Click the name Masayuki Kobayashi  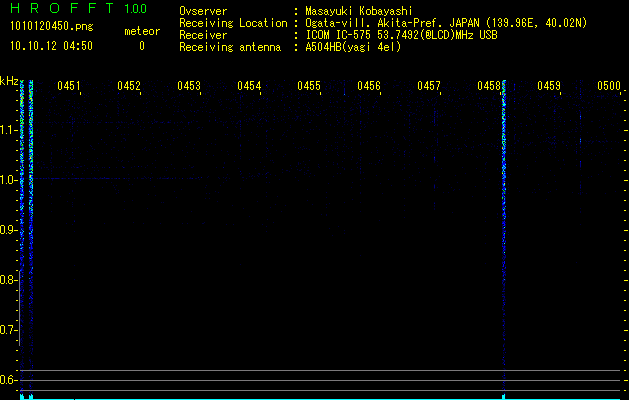[x=359, y=11]
